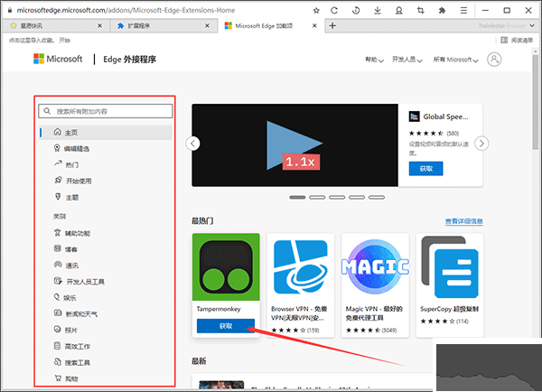This screenshot has height=392, width=542.
Task: Click the user account avatar icon
Action: pos(493,60)
